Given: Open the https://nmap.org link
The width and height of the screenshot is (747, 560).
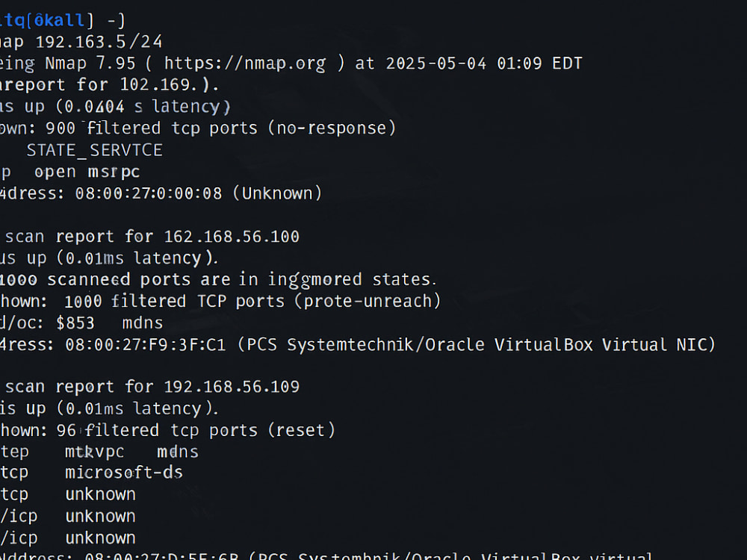Looking at the screenshot, I should click(x=245, y=63).
